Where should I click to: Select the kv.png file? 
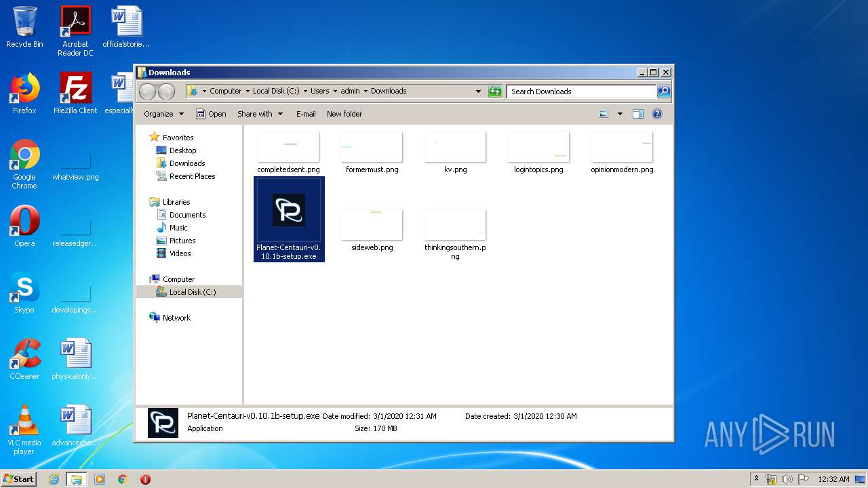pos(455,153)
